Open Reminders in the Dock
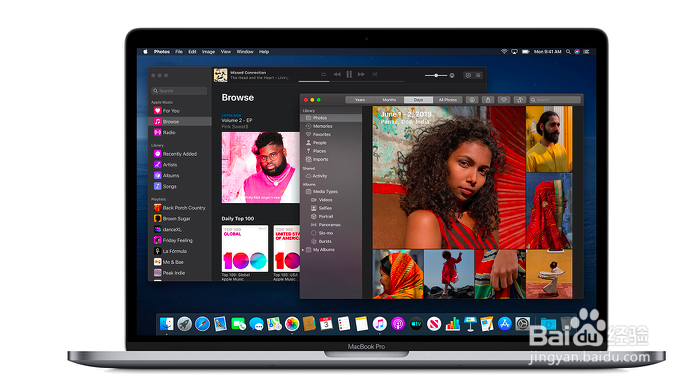This screenshot has height=381, width=689. (344, 324)
